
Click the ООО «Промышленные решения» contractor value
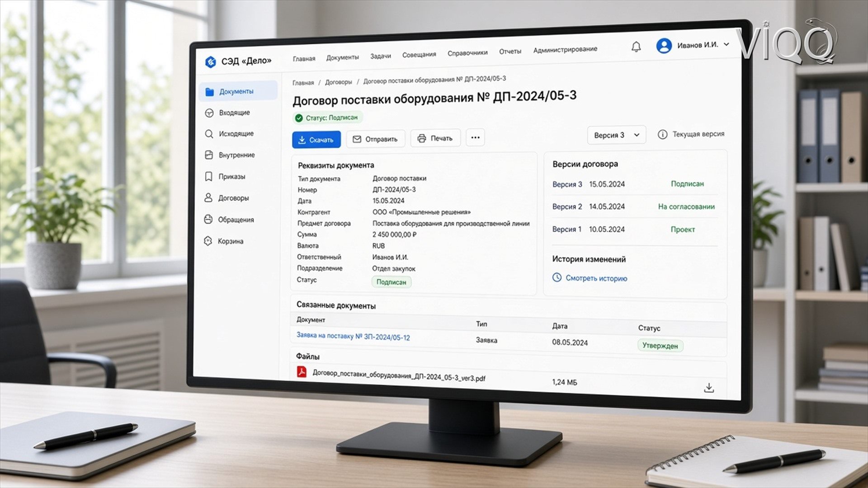pyautogui.click(x=421, y=212)
